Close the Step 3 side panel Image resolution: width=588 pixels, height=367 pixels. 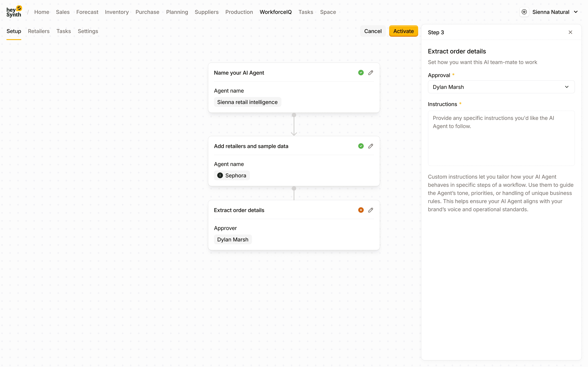coord(570,32)
